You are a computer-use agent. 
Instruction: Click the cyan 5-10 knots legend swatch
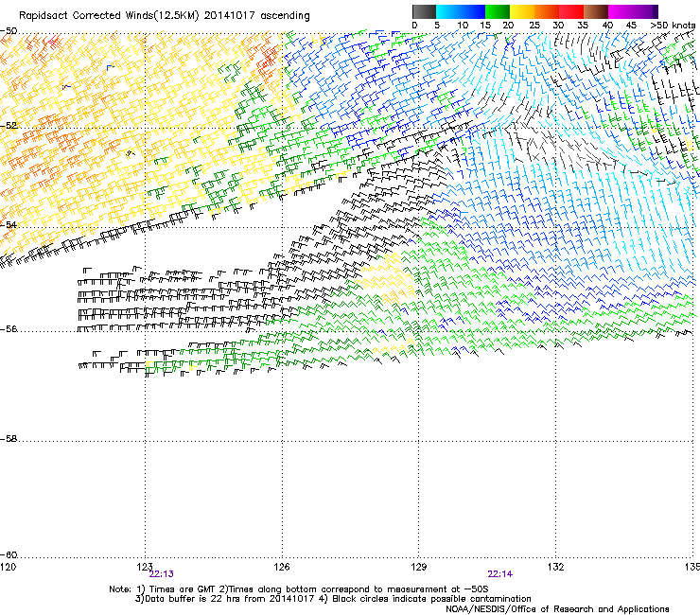point(448,11)
